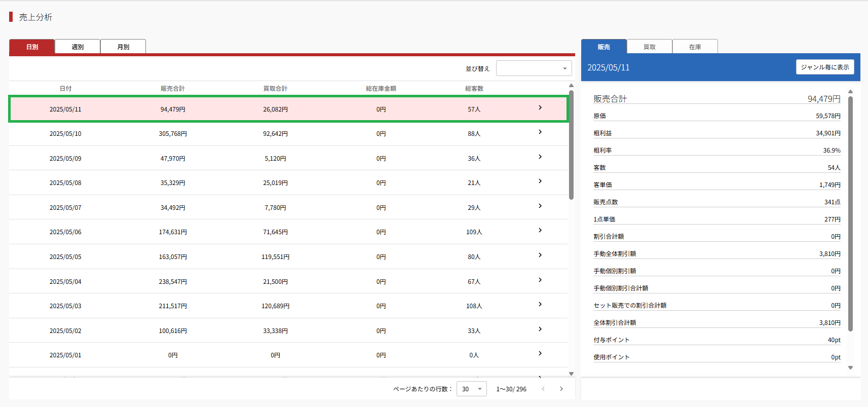Switch to 週別 weekly tab

click(78, 47)
